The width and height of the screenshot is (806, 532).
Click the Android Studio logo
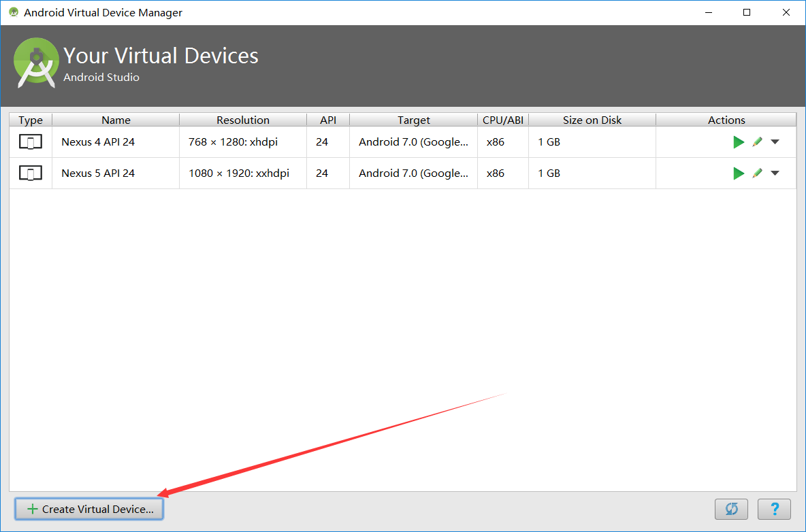(x=36, y=63)
